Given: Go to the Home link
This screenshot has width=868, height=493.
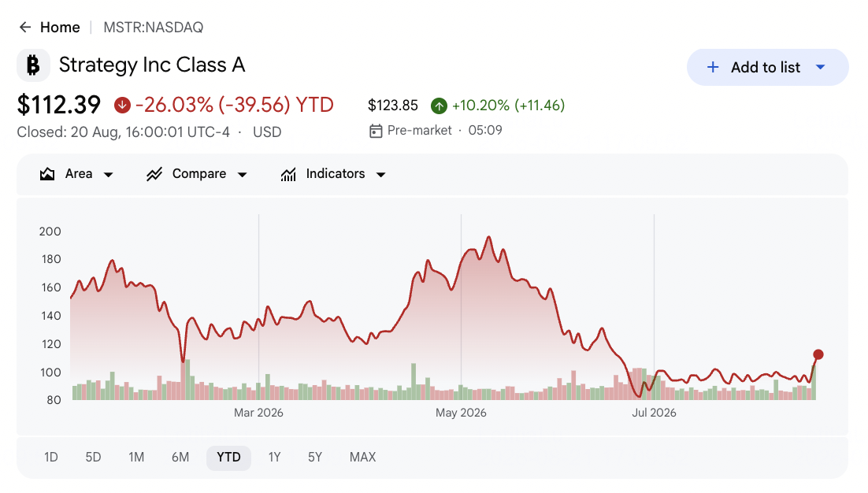Looking at the screenshot, I should pos(60,27).
